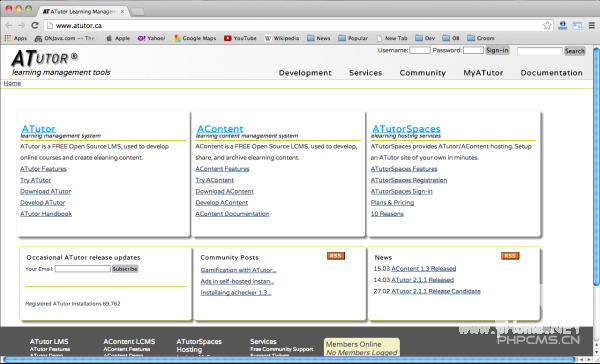The height and width of the screenshot is (364, 600).
Task: Open 10 Reasons link
Action: coord(387,214)
